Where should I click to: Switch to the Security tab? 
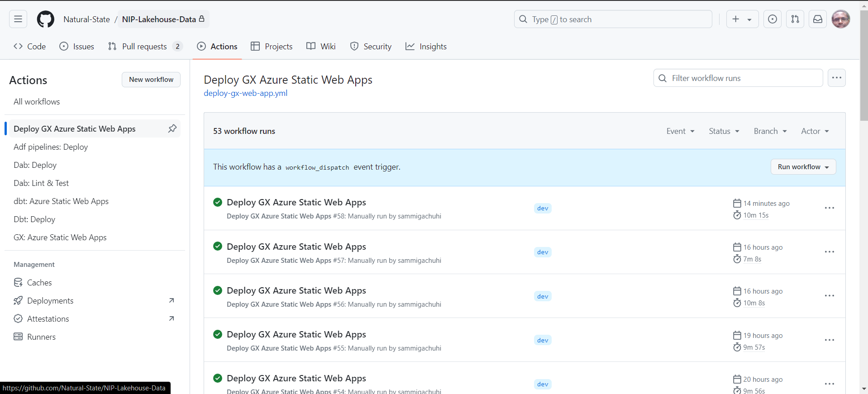tap(371, 46)
